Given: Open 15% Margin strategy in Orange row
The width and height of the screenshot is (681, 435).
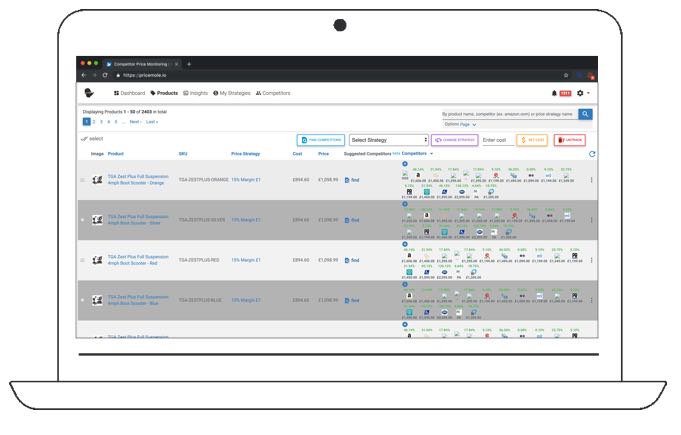Looking at the screenshot, I should (246, 180).
